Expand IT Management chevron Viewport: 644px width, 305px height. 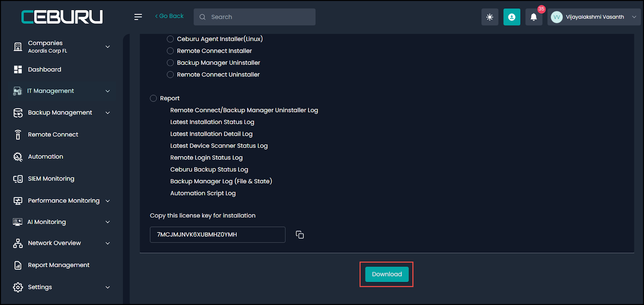(107, 91)
